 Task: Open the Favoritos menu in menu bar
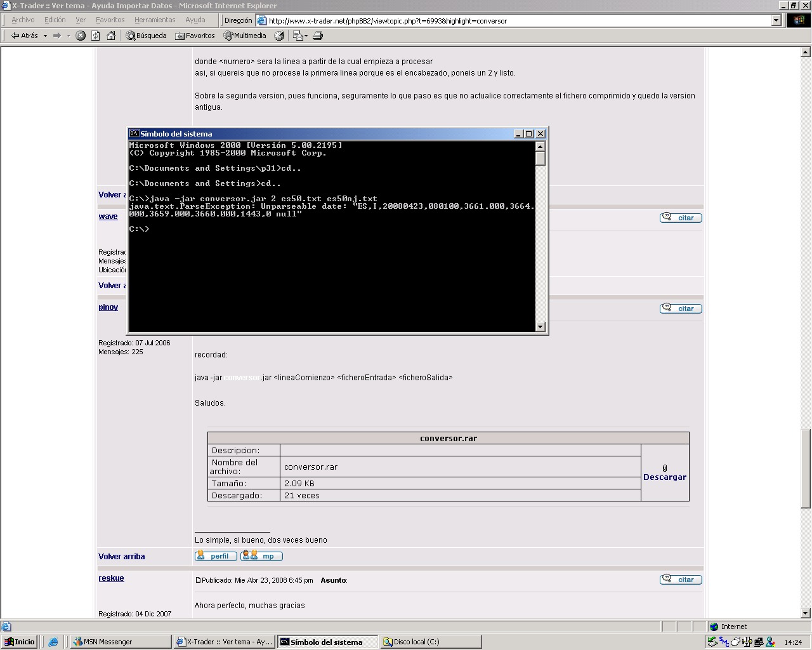pyautogui.click(x=110, y=20)
